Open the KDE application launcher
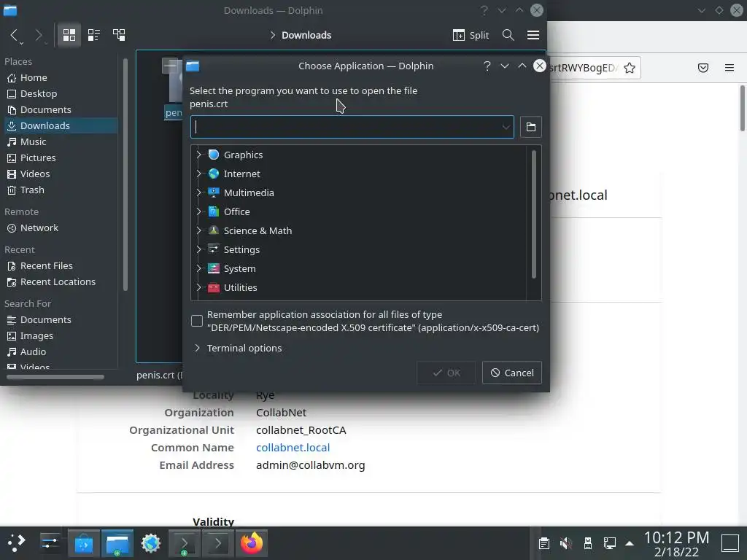Viewport: 747px width, 560px height. [x=16, y=542]
